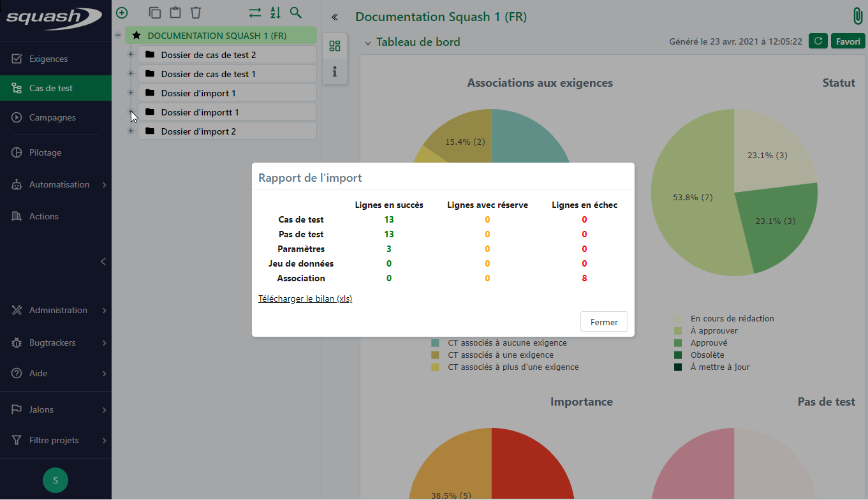Open search using the magnifier icon

(x=295, y=12)
